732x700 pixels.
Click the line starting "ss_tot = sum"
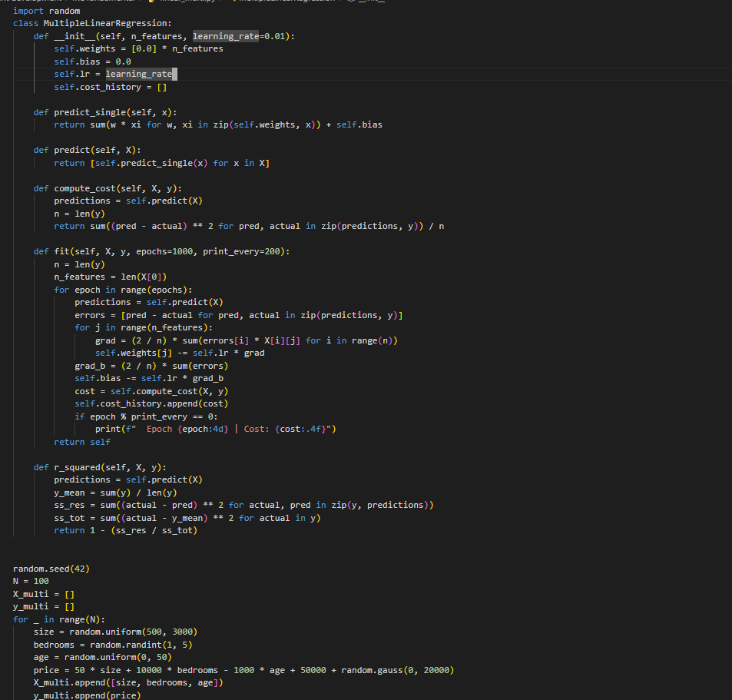click(187, 519)
